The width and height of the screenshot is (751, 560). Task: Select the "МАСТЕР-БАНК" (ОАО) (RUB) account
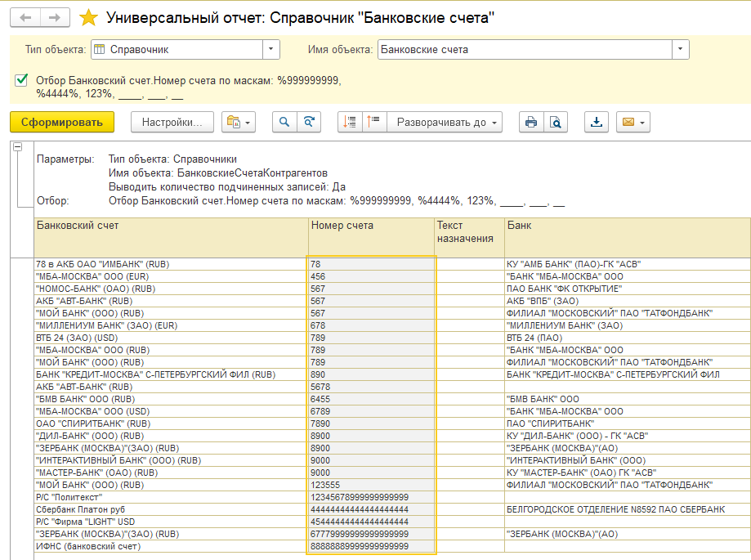point(171,473)
